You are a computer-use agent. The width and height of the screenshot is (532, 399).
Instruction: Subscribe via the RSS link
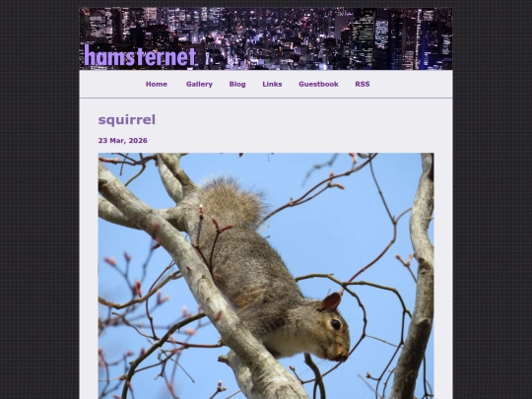(x=362, y=84)
